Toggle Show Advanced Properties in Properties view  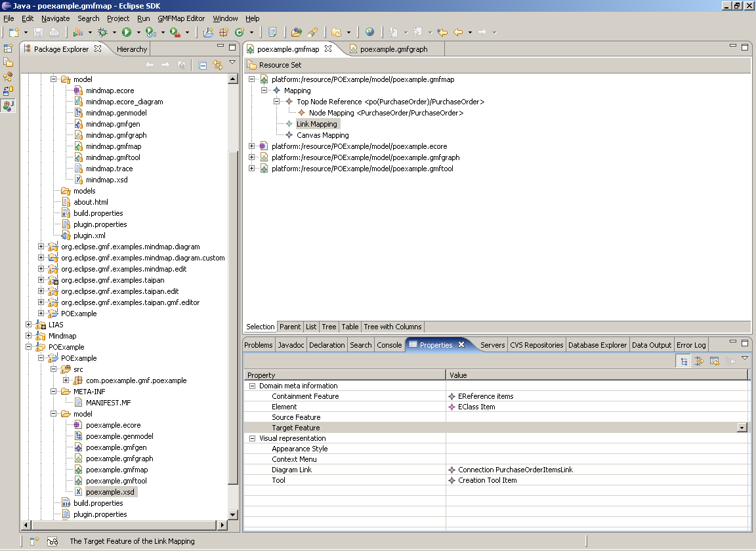pyautogui.click(x=699, y=361)
